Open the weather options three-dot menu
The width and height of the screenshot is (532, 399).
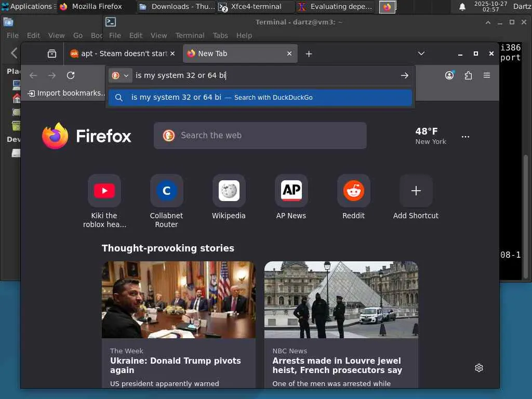click(465, 137)
